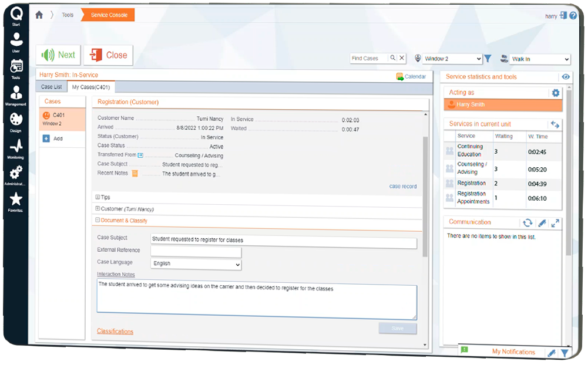Open the Walk In dropdown
The height and width of the screenshot is (365, 588).
pyautogui.click(x=540, y=59)
